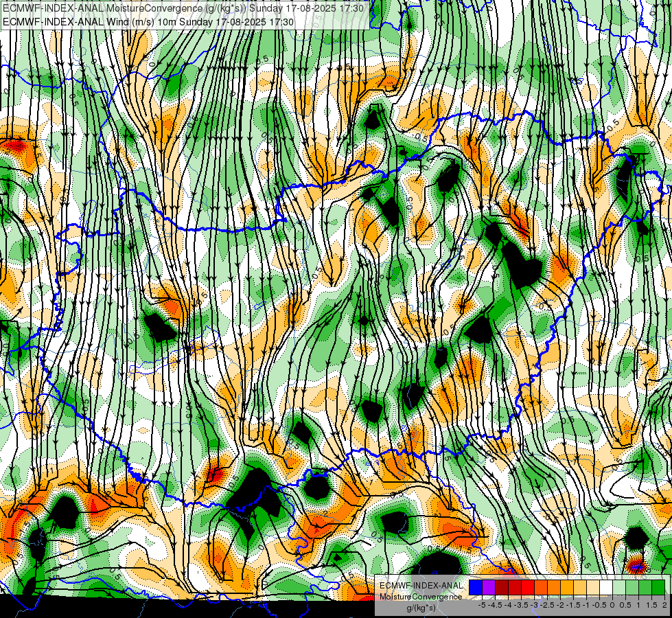
Task: Click the 'g/(kg*s)' unit label in legend
Action: (421, 608)
